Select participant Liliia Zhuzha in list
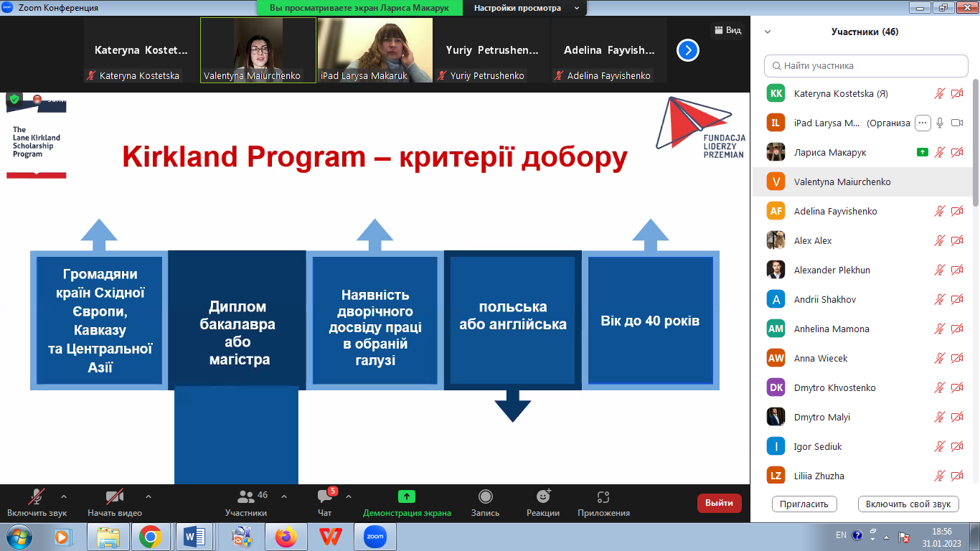The width and height of the screenshot is (980, 551). [863, 476]
